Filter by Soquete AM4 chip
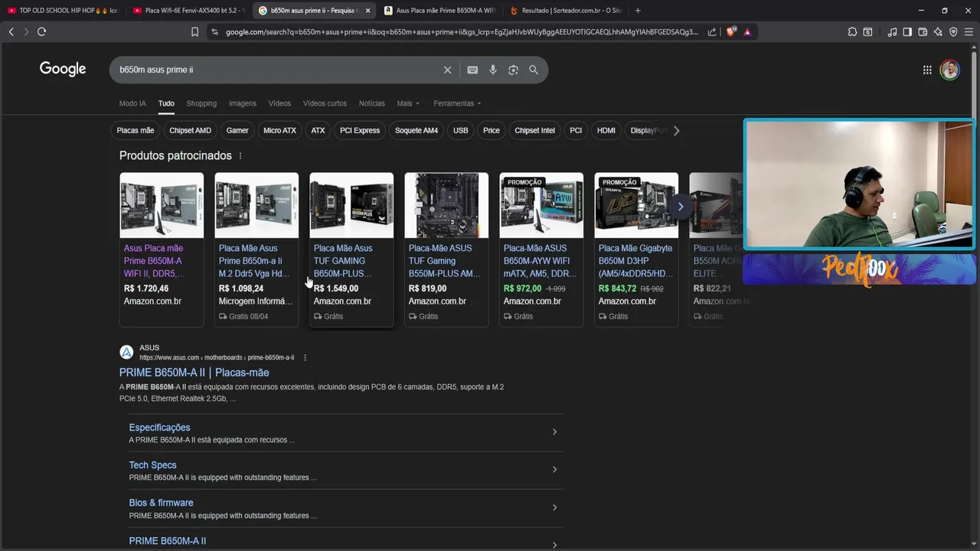Image resolution: width=980 pixels, height=551 pixels. [x=416, y=130]
